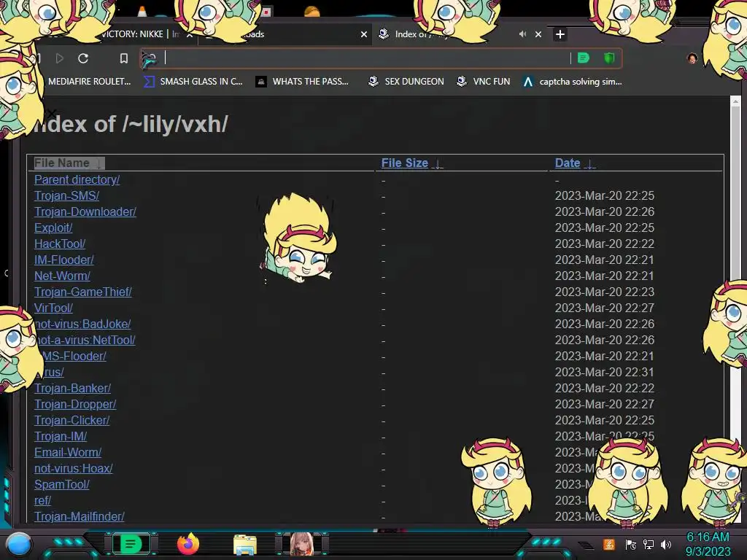Open the not-virus:Hoax/ folder
The height and width of the screenshot is (560, 747).
(x=74, y=469)
